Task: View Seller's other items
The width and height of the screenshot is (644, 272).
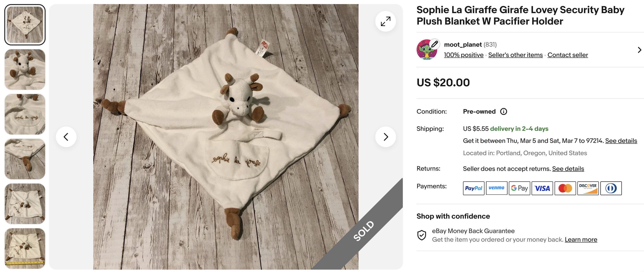Action: 515,55
